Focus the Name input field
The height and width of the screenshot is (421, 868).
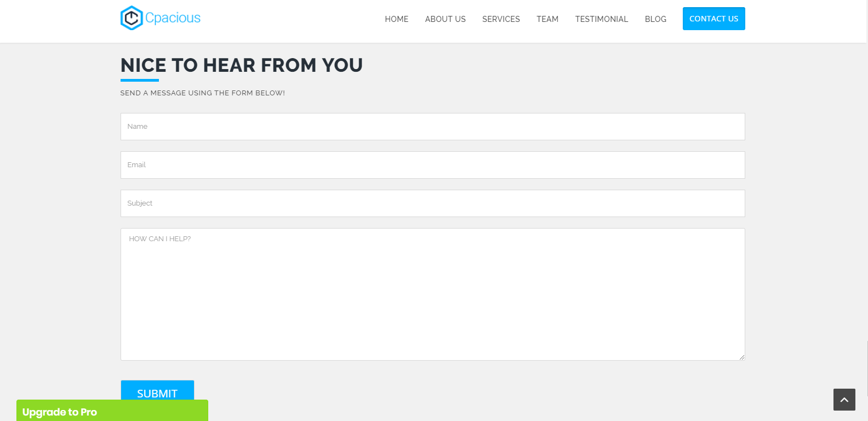[x=432, y=127]
